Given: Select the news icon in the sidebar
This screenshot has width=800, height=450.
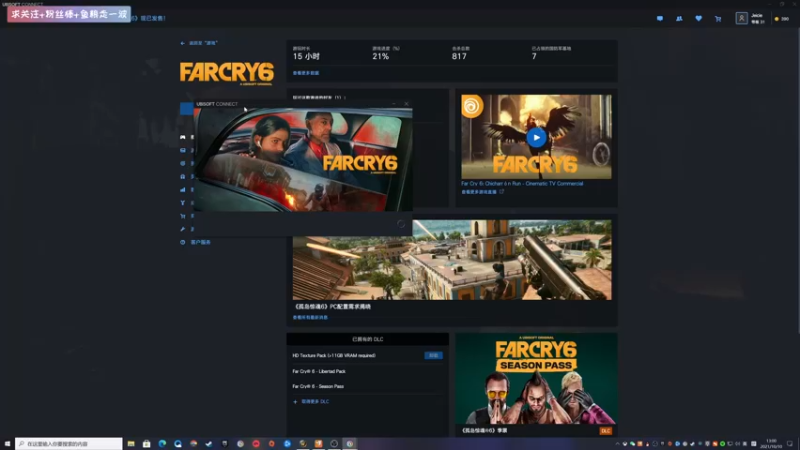Looking at the screenshot, I should pyautogui.click(x=183, y=151).
